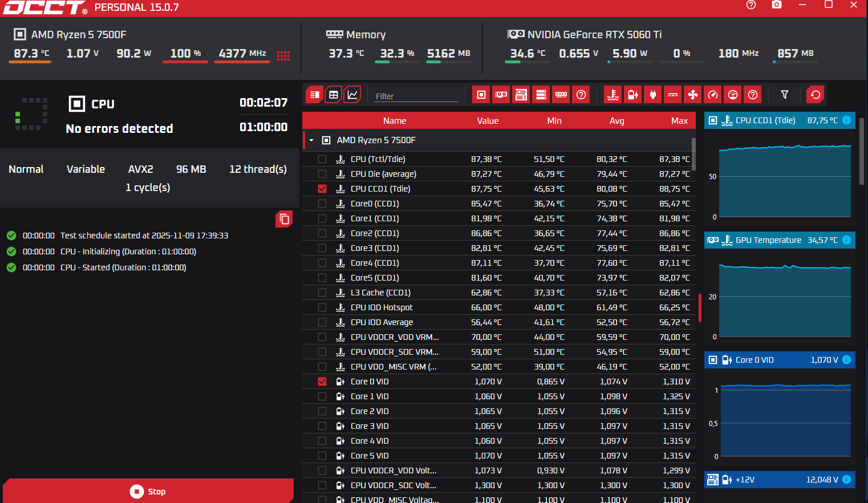Viewport: 868px width, 503px height.
Task: Click the Core 0 VID graph area
Action: [786, 420]
